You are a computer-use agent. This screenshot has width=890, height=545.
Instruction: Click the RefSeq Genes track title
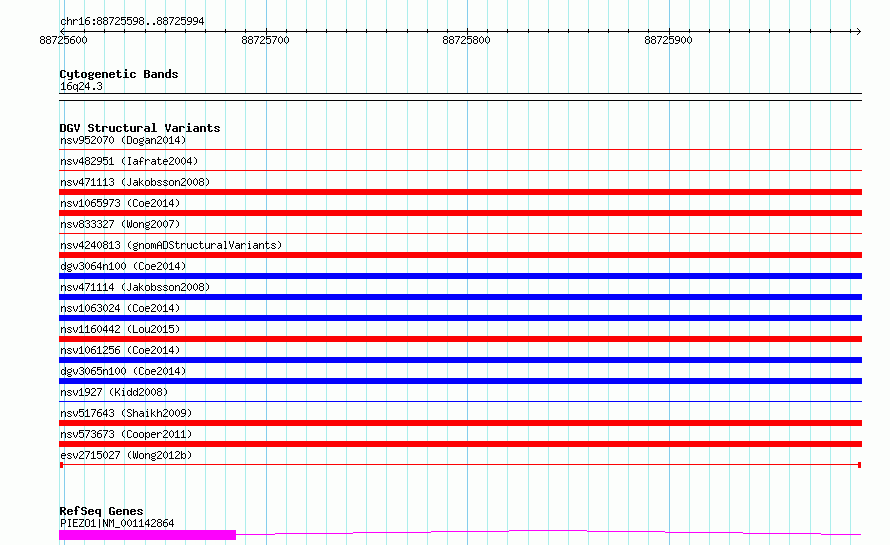(101, 511)
